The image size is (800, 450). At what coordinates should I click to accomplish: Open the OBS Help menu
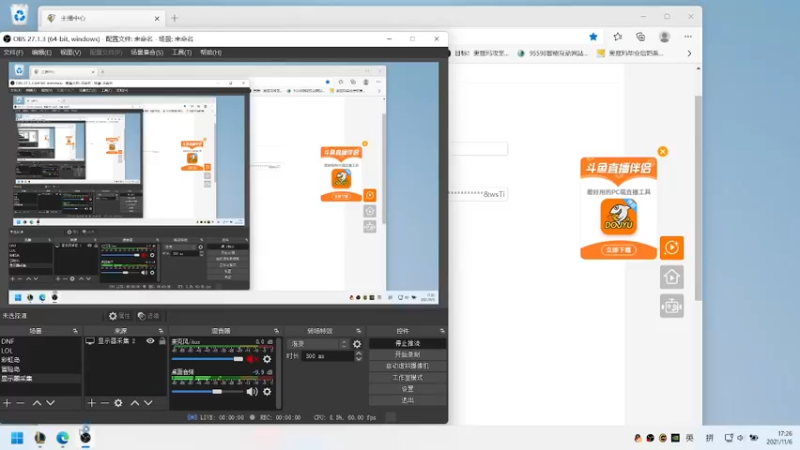click(x=211, y=53)
